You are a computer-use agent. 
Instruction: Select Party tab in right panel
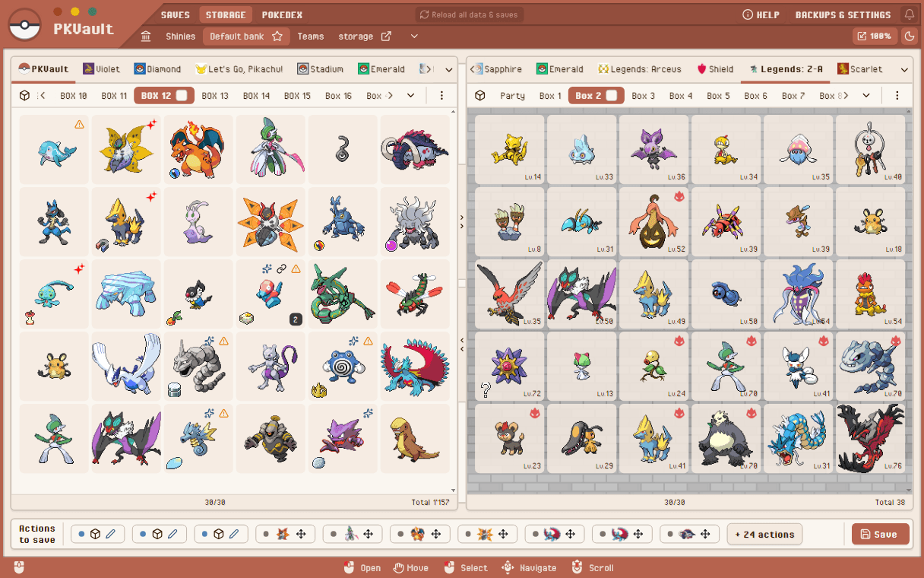pos(512,95)
